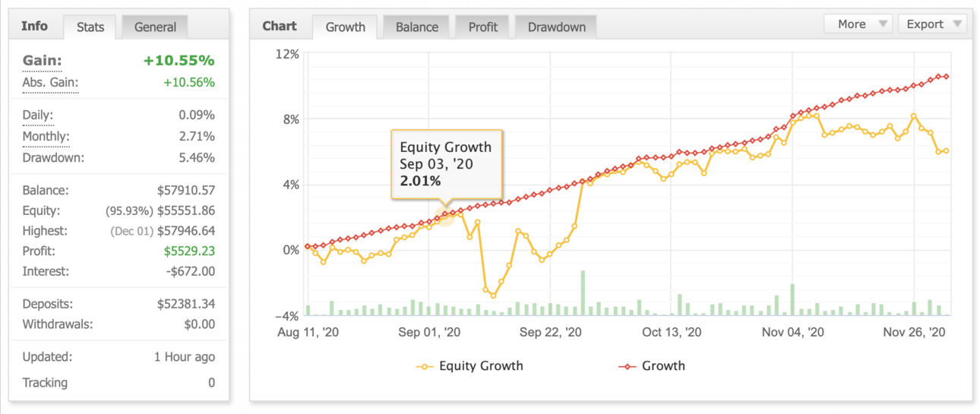The height and width of the screenshot is (414, 980).
Task: Expand the More dropdown menu
Action: click(x=858, y=24)
